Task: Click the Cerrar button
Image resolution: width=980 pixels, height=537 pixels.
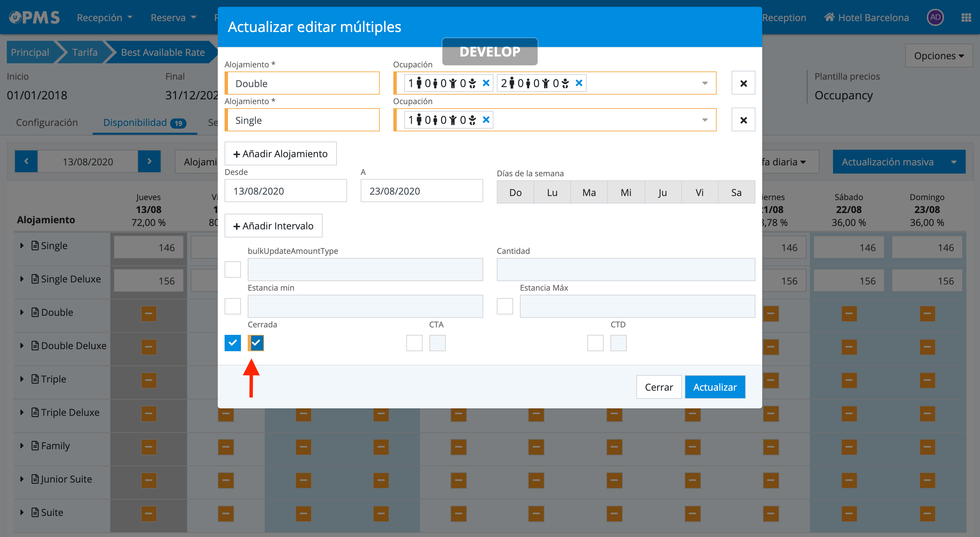Action: pyautogui.click(x=658, y=387)
